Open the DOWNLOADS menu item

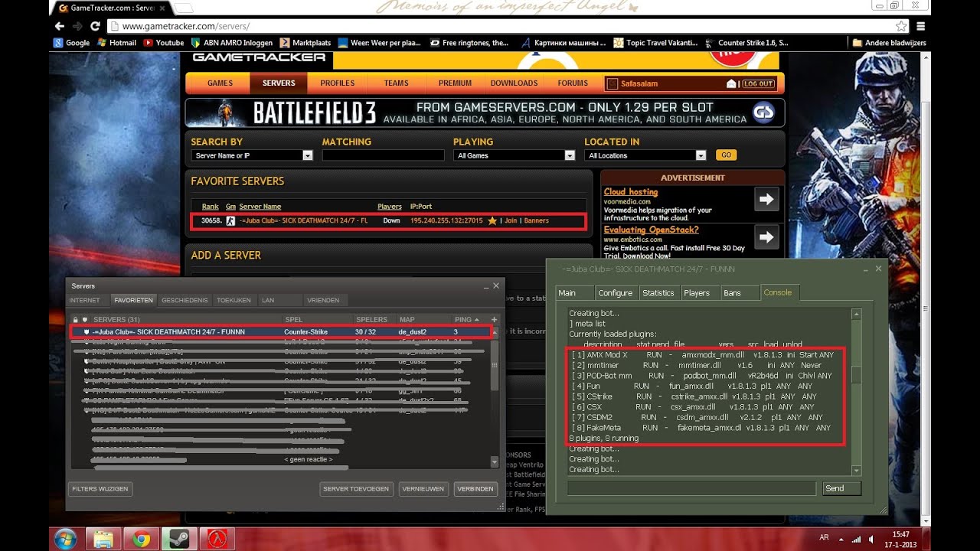(x=514, y=83)
